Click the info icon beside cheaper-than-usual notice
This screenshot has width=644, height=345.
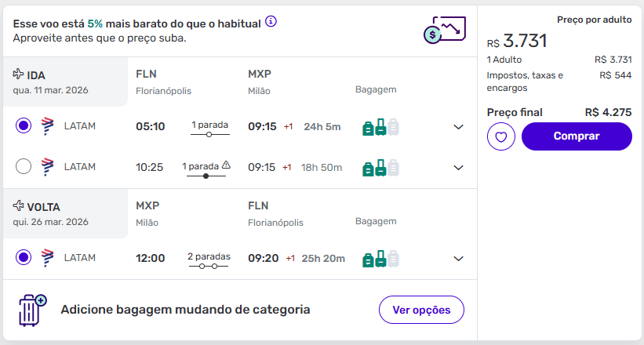tap(271, 21)
